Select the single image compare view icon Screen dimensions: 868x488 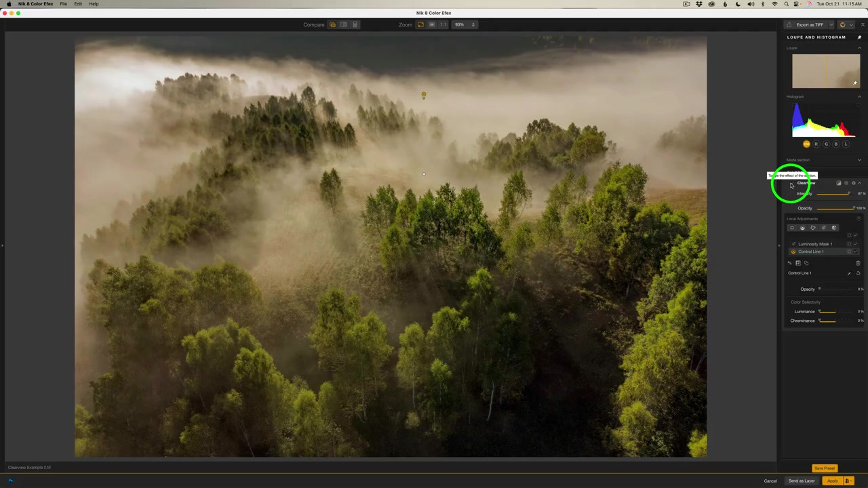pyautogui.click(x=332, y=24)
